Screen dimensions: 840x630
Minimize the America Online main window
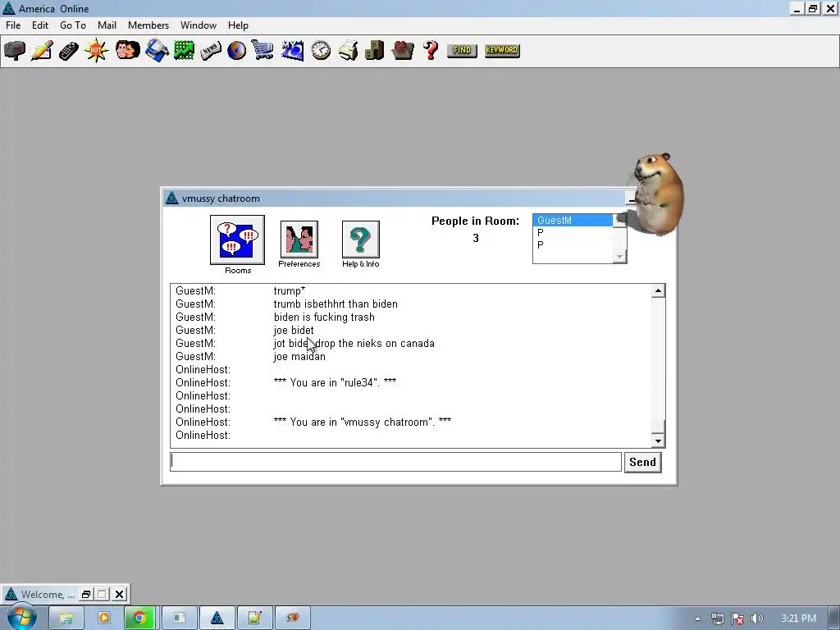pos(797,8)
